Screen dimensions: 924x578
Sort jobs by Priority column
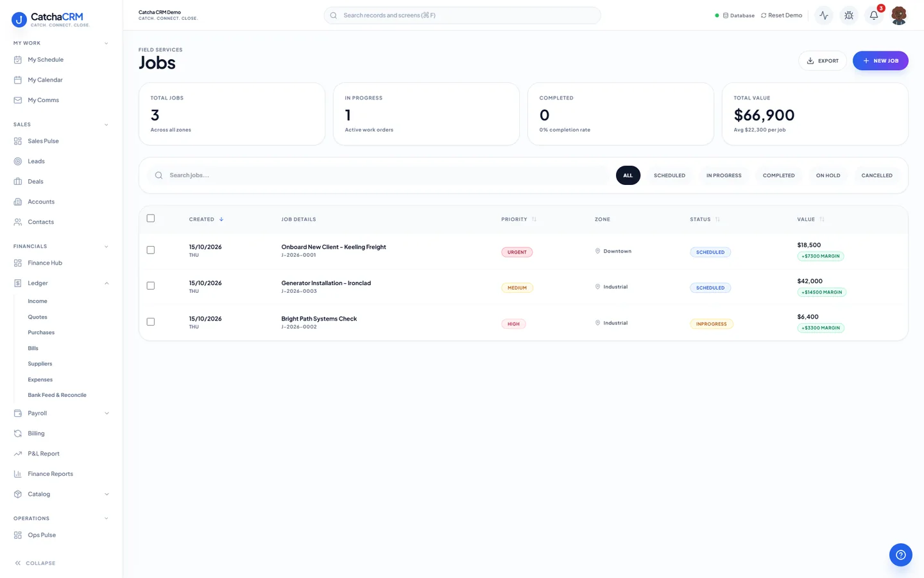tap(518, 220)
